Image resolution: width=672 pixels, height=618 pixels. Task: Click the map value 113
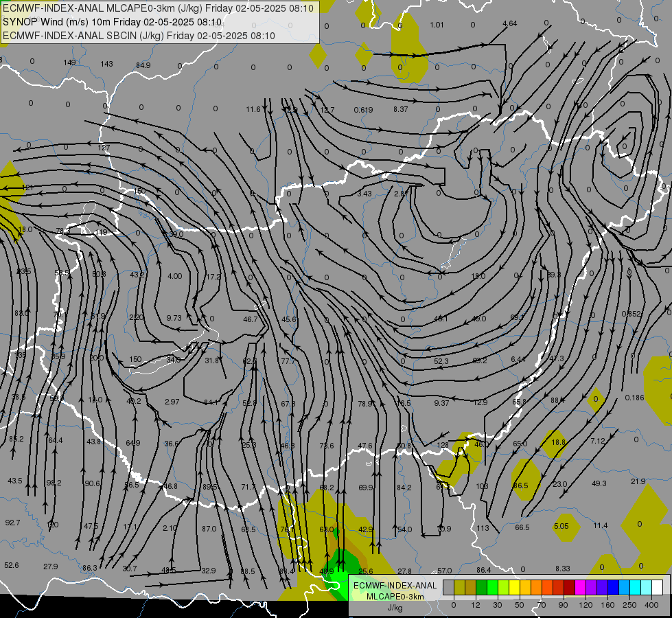pos(483,528)
